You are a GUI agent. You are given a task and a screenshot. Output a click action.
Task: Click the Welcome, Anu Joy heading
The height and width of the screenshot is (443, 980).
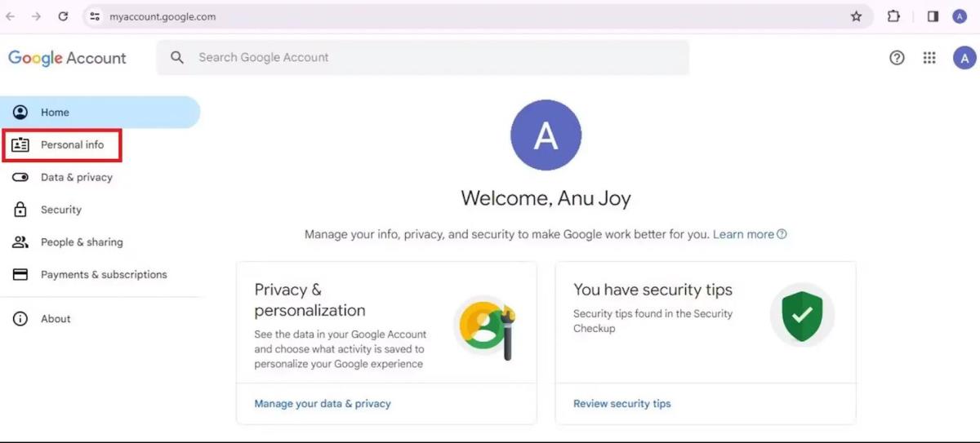click(546, 198)
